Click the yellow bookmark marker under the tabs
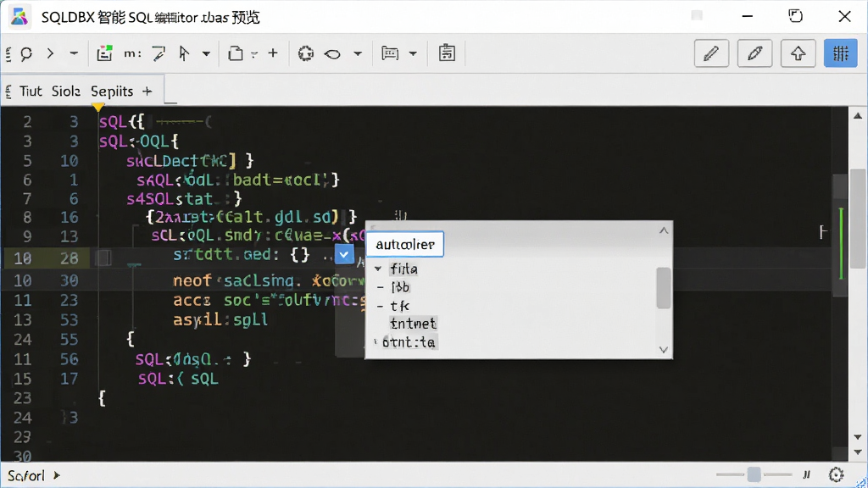 point(98,107)
